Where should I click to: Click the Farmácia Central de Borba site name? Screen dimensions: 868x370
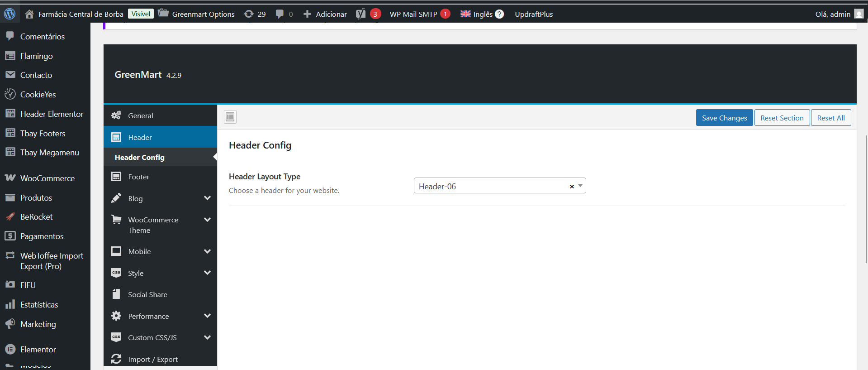(81, 14)
